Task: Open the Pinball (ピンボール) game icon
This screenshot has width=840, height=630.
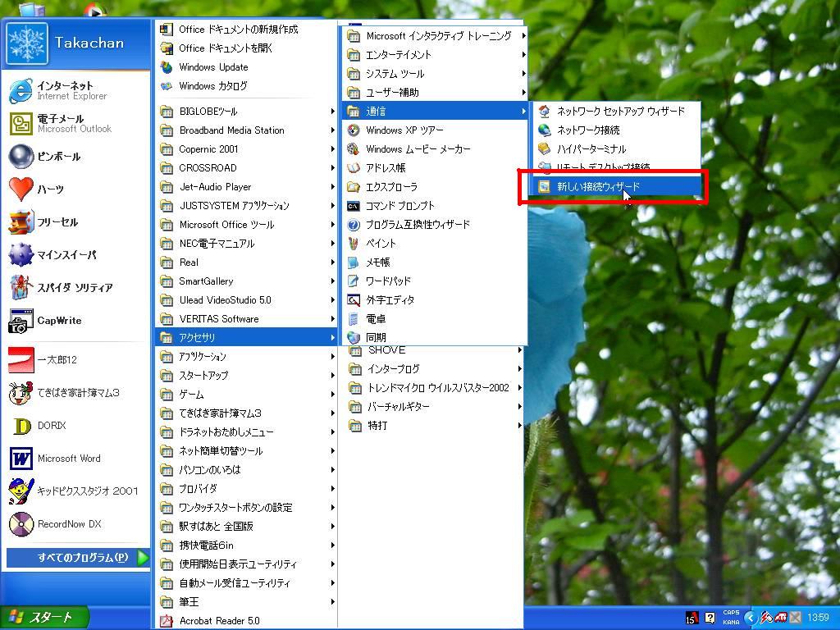Action: click(21, 157)
